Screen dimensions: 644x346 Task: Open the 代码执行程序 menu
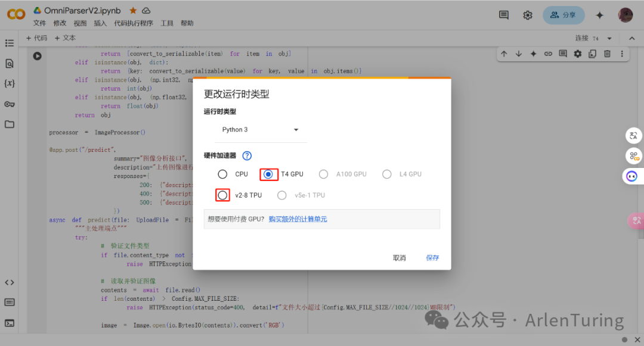pos(135,23)
